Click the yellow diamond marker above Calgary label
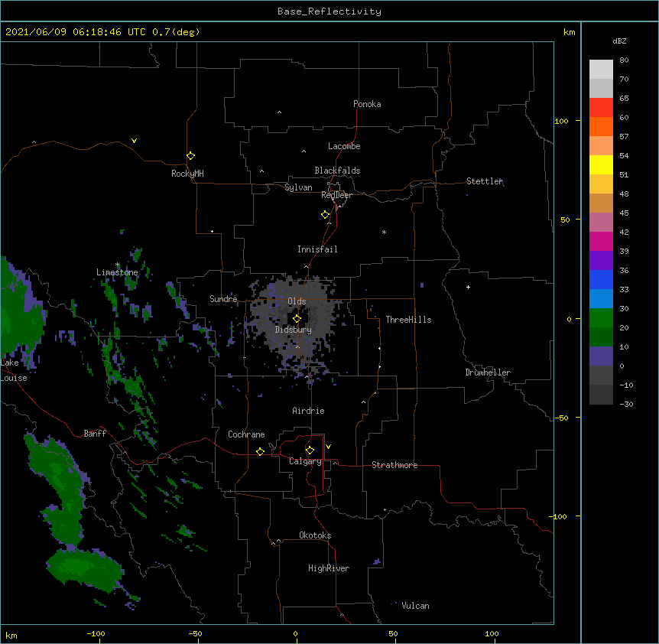 tap(310, 450)
